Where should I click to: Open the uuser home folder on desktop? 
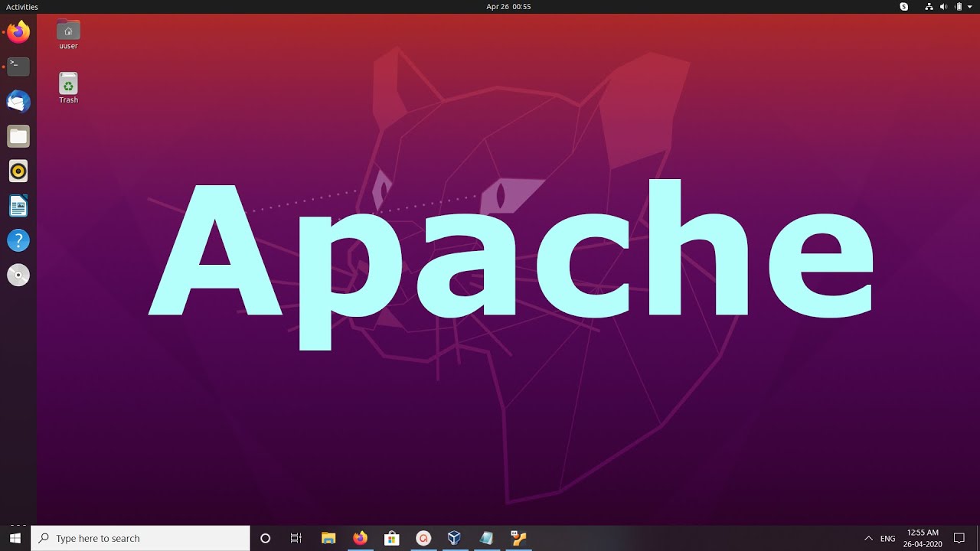[68, 34]
